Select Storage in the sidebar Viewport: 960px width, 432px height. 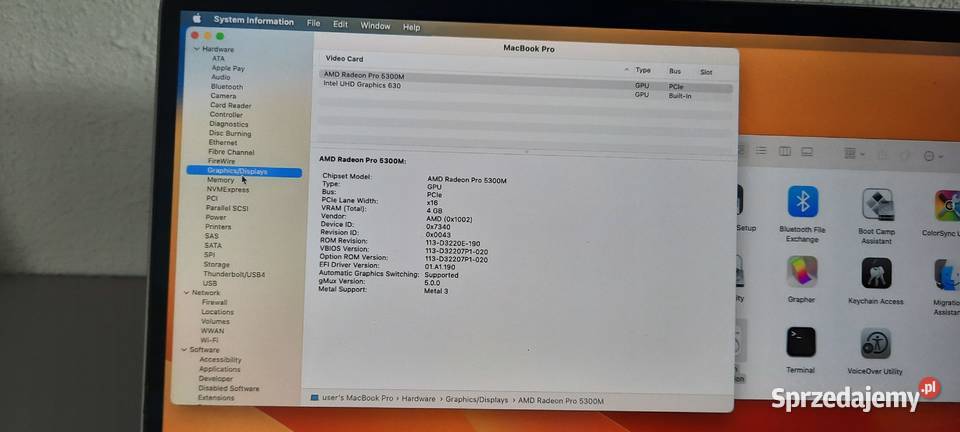(216, 264)
